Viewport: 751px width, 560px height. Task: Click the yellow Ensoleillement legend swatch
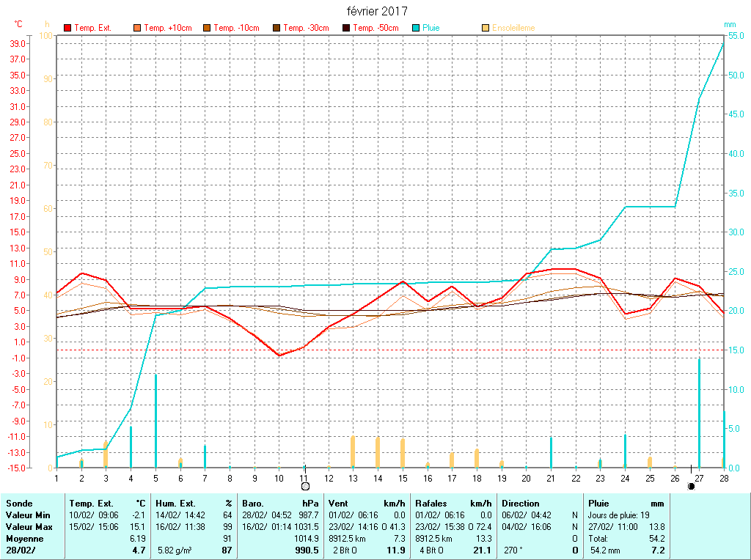coord(486,28)
